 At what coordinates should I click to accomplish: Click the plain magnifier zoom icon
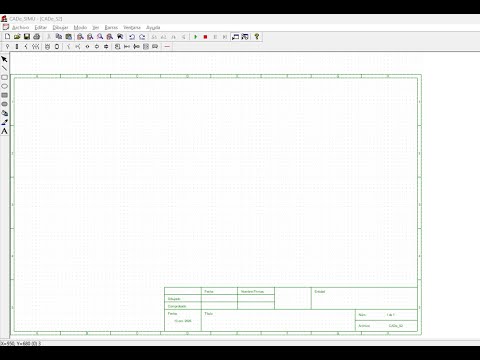click(100, 37)
